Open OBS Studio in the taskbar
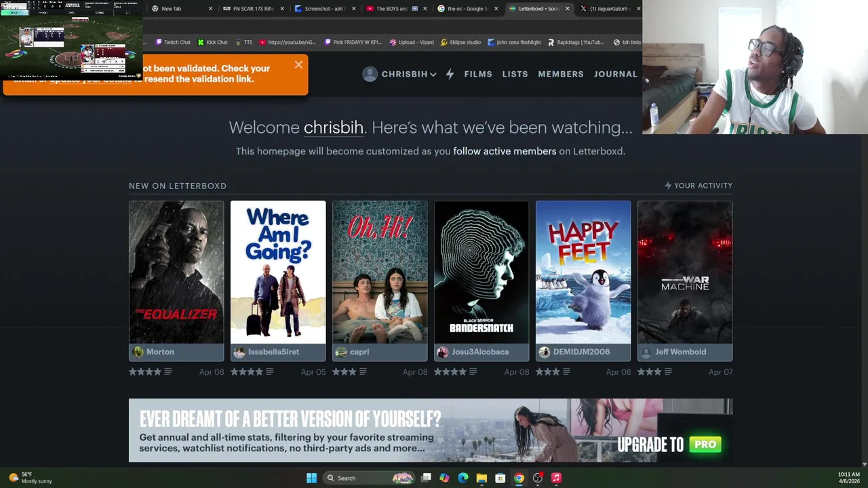This screenshot has width=868, height=488. 538,478
